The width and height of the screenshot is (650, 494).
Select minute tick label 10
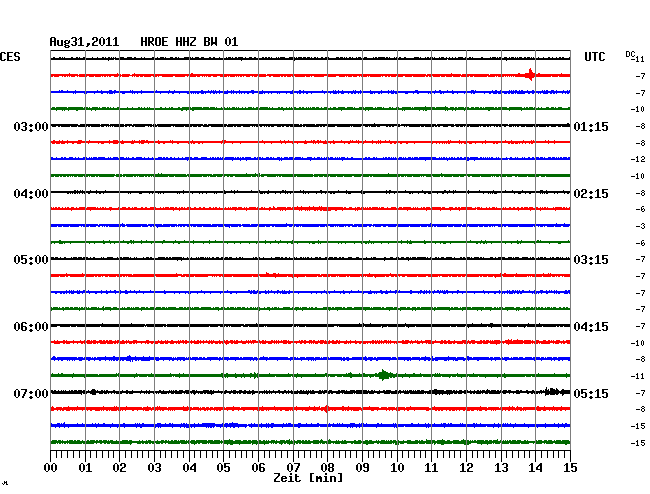[397, 468]
